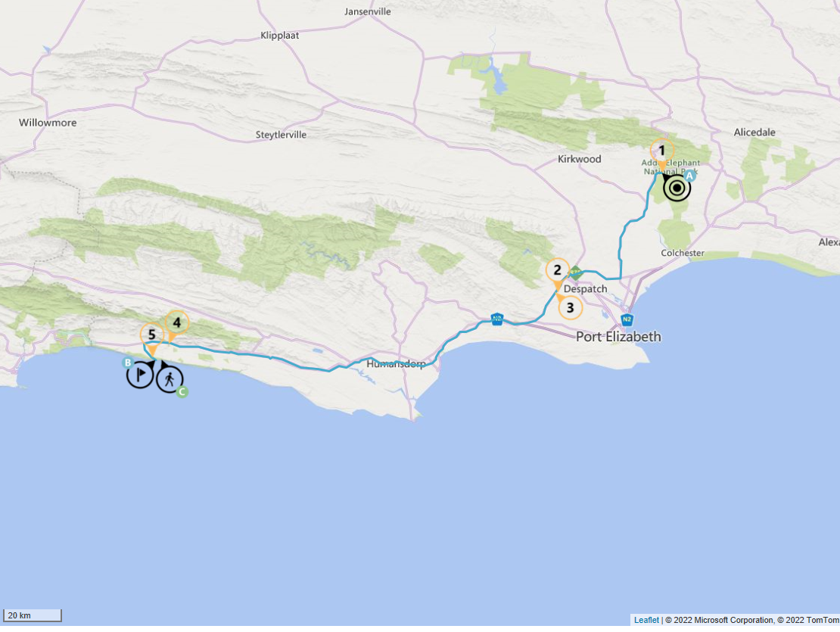This screenshot has height=632, width=840.
Task: Click the flag destination marker
Action: tap(140, 375)
